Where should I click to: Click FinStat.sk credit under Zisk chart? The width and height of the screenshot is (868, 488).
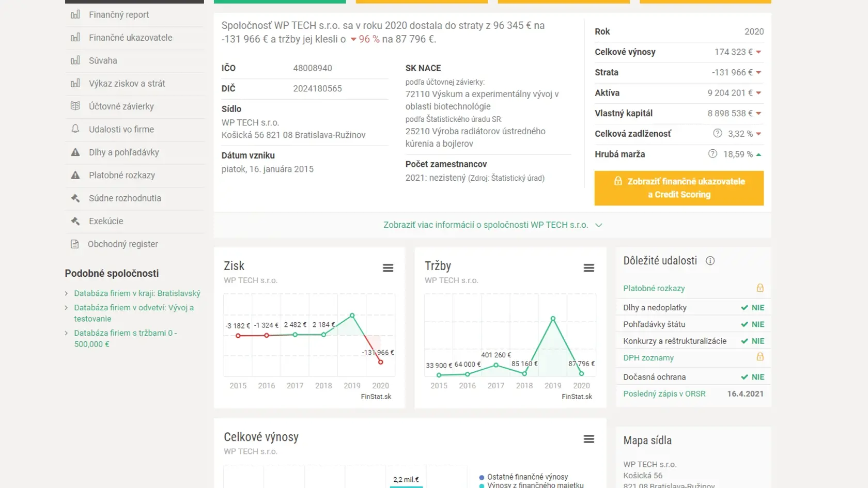376,397
